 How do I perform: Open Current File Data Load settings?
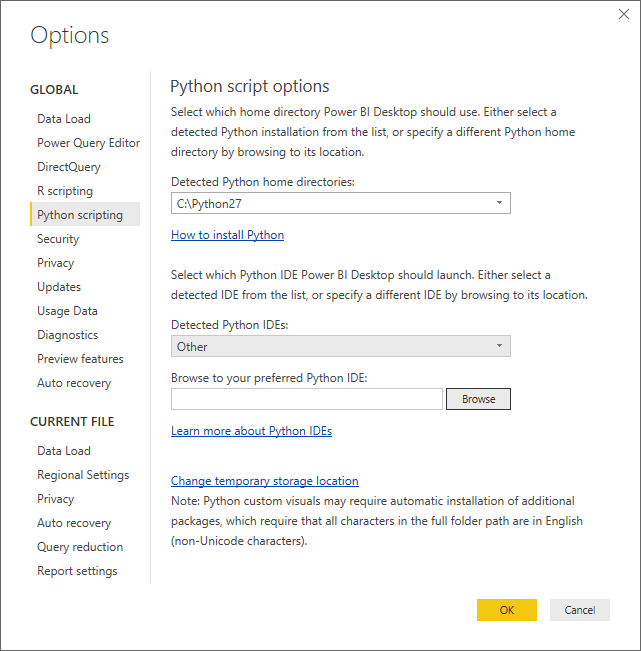64,451
